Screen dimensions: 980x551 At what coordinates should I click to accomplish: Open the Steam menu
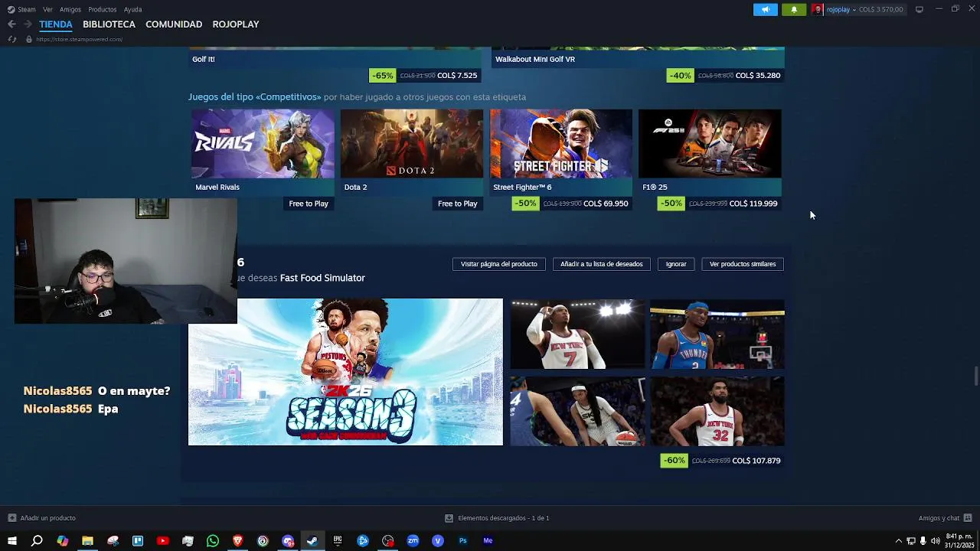pos(27,9)
